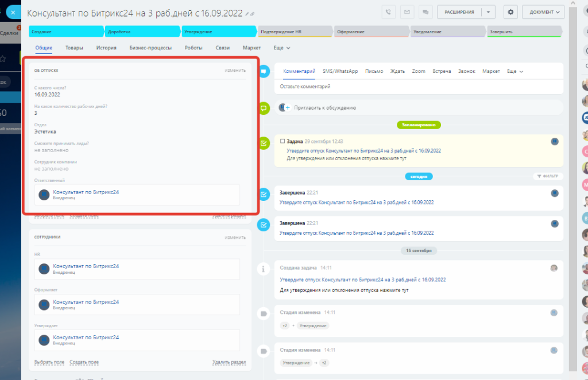The height and width of the screenshot is (380, 588).
Task: Click avatar on second Завершена 22:21 card
Action: pyautogui.click(x=555, y=223)
